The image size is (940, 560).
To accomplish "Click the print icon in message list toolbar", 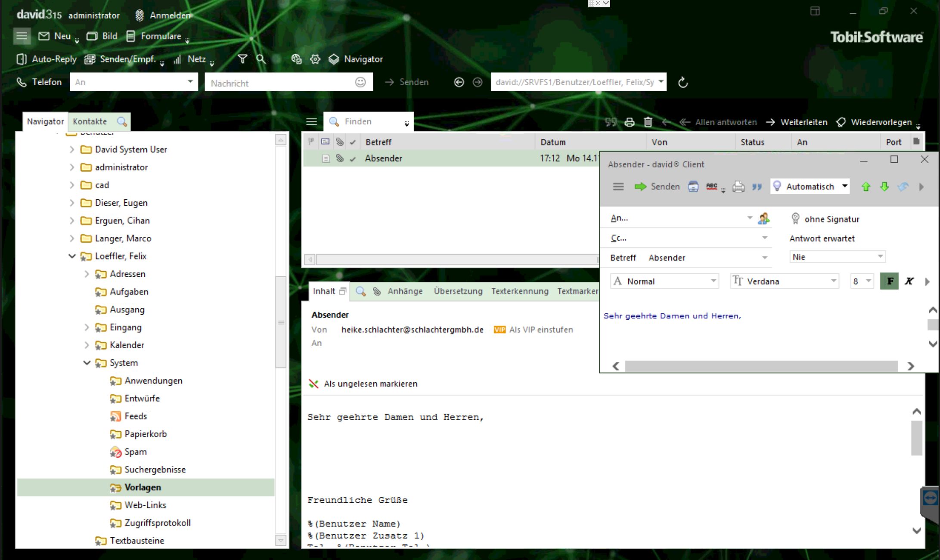I will (x=630, y=122).
